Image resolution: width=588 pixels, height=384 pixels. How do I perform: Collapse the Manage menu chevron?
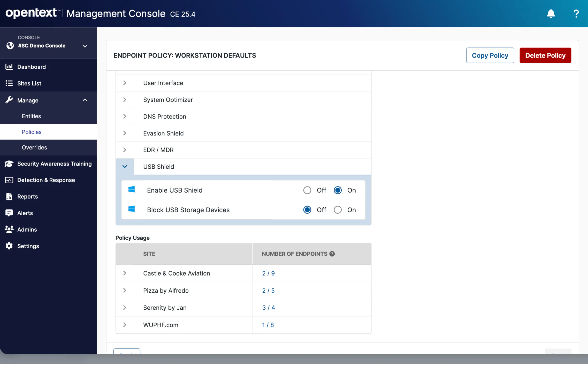click(x=85, y=100)
